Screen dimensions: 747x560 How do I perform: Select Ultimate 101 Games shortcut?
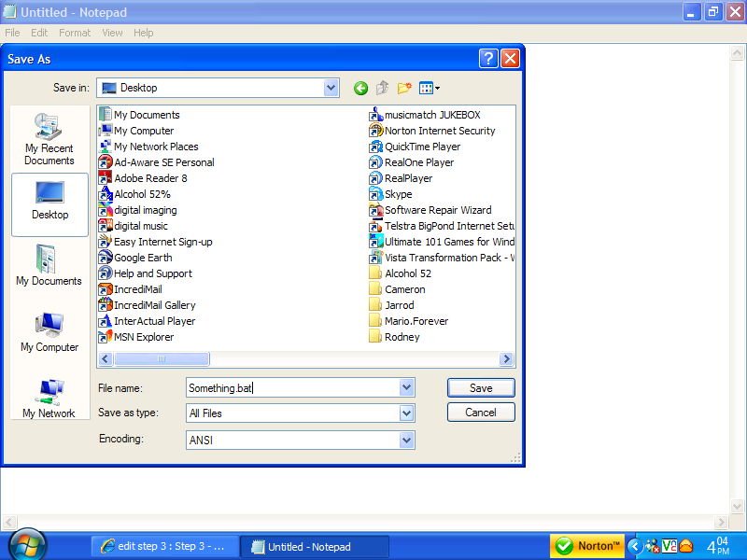[442, 242]
